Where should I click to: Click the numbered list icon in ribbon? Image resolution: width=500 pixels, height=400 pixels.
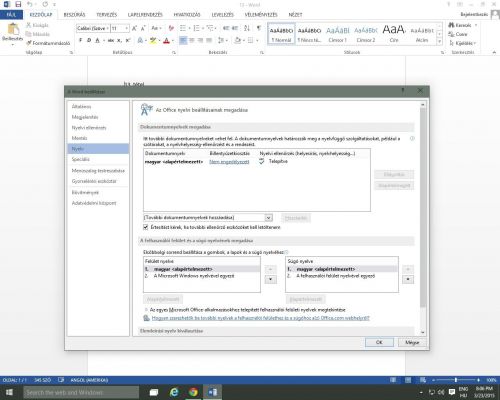click(196, 28)
